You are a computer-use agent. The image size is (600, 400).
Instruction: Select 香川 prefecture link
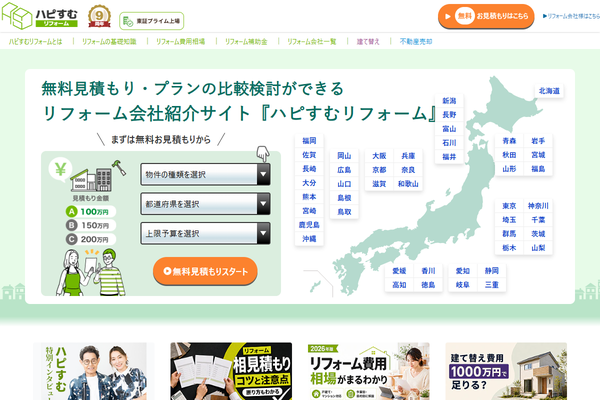click(x=428, y=271)
